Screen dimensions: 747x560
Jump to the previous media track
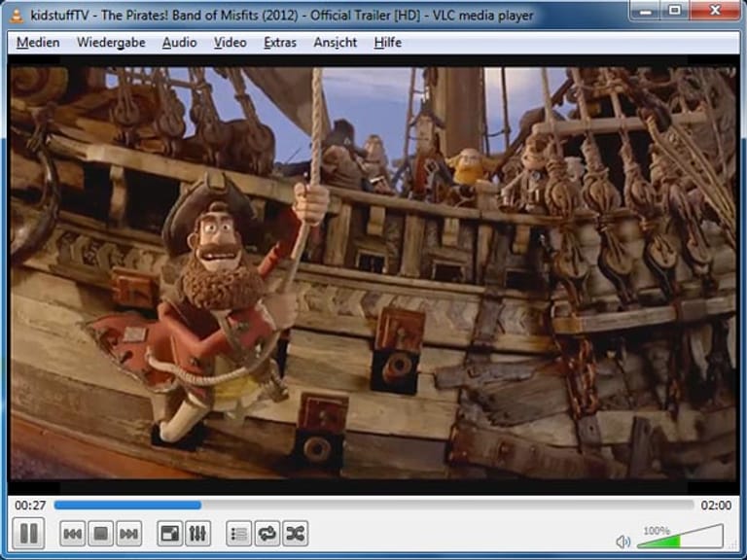point(72,534)
